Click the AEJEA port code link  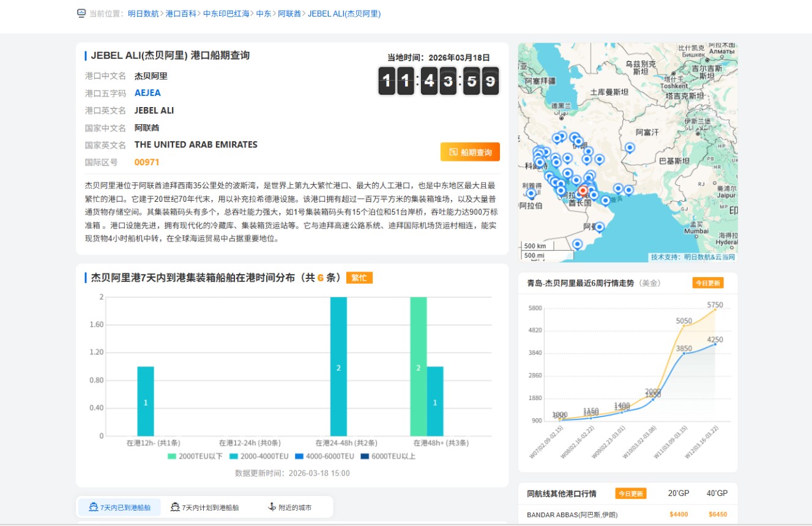pyautogui.click(x=147, y=93)
